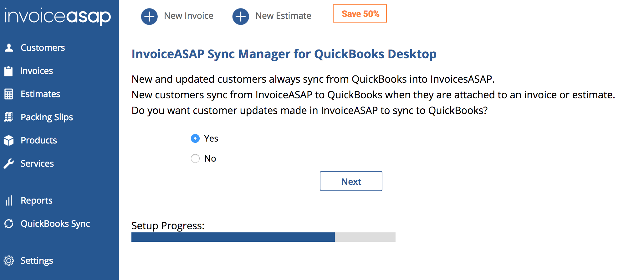
Task: Click the Save 50% offer button
Action: (x=360, y=13)
